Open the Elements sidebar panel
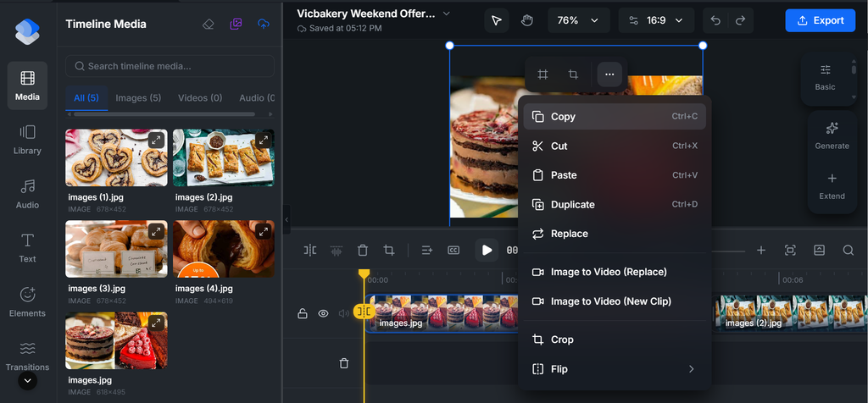The image size is (868, 403). [x=27, y=302]
